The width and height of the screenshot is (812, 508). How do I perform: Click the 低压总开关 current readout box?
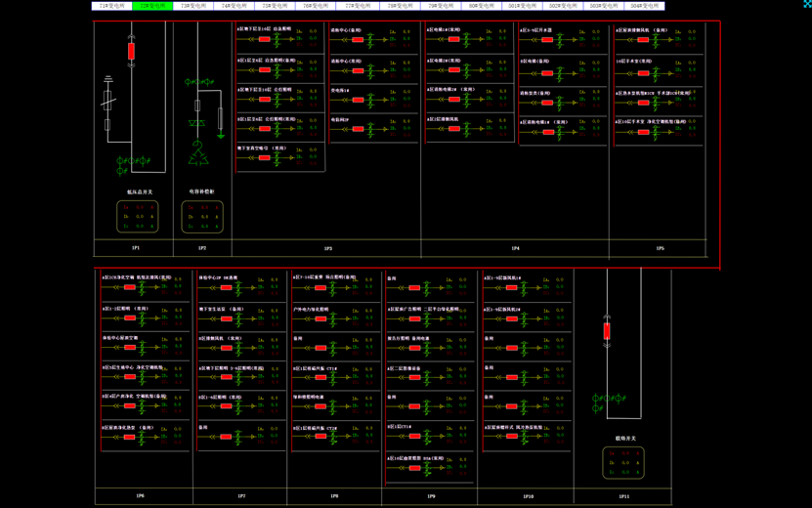[138, 217]
